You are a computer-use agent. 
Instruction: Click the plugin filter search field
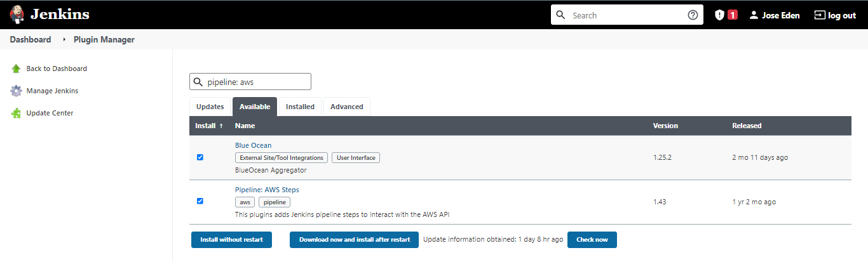[250, 82]
